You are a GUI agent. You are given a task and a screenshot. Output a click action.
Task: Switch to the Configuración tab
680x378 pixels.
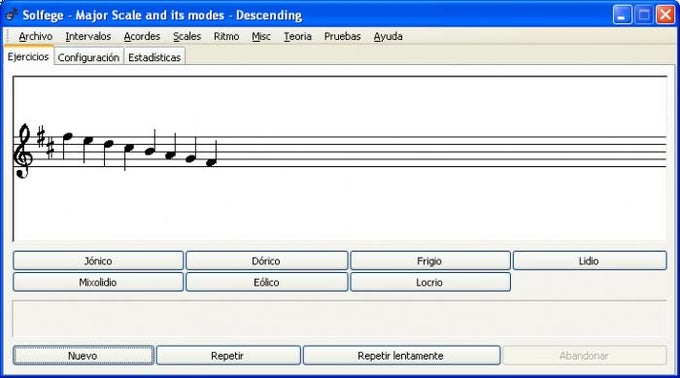click(x=88, y=57)
